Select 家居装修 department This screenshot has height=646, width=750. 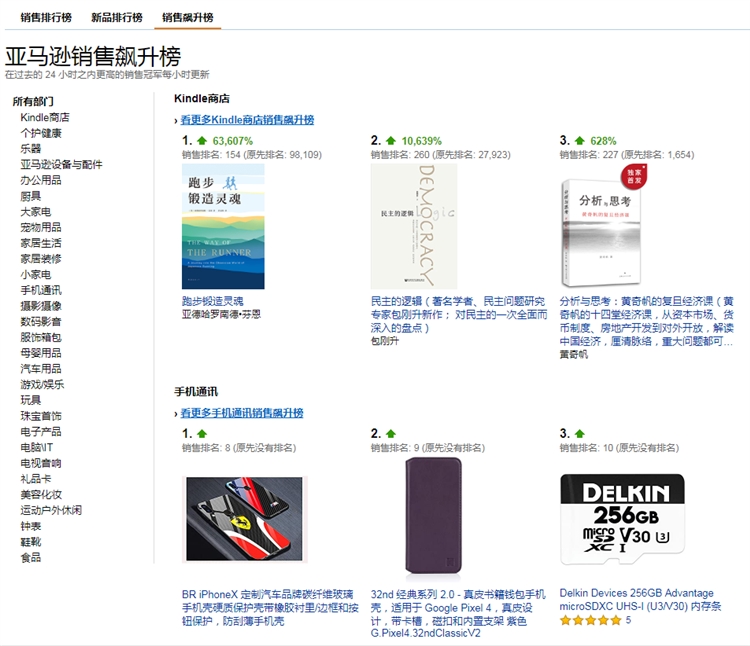(x=41, y=259)
